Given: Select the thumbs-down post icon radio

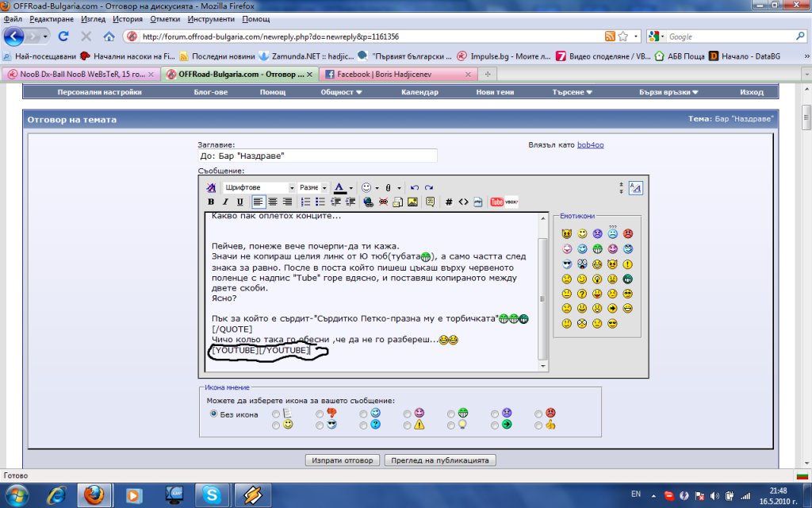Looking at the screenshot, I should [x=320, y=414].
